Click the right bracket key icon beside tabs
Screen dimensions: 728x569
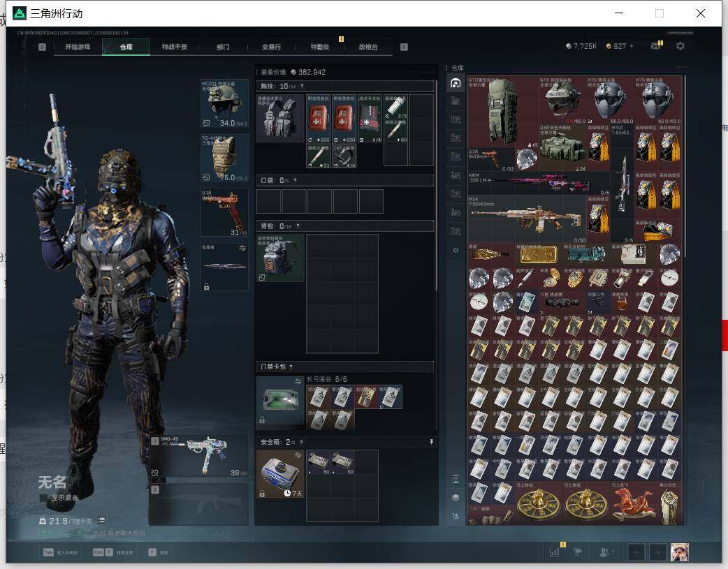click(x=404, y=47)
